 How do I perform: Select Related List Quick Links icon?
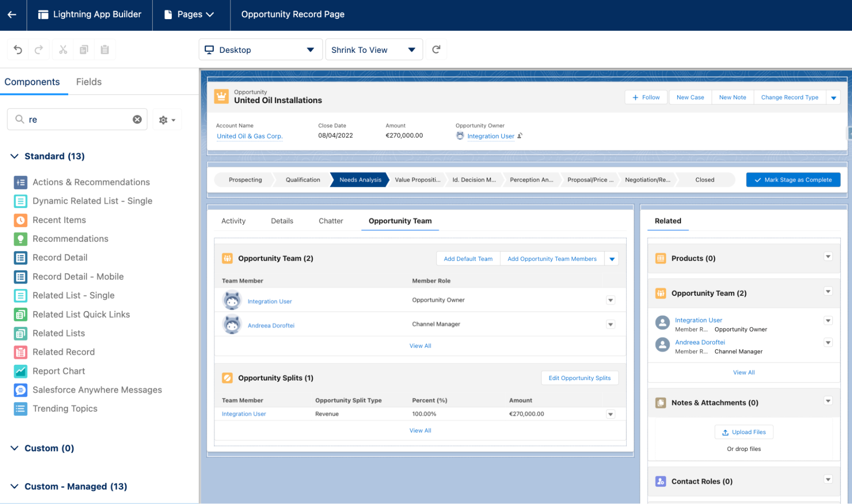[x=20, y=315]
